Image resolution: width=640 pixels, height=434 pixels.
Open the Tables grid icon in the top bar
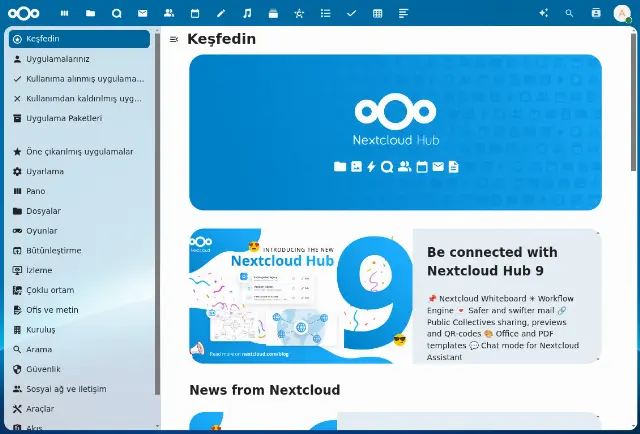pos(378,13)
